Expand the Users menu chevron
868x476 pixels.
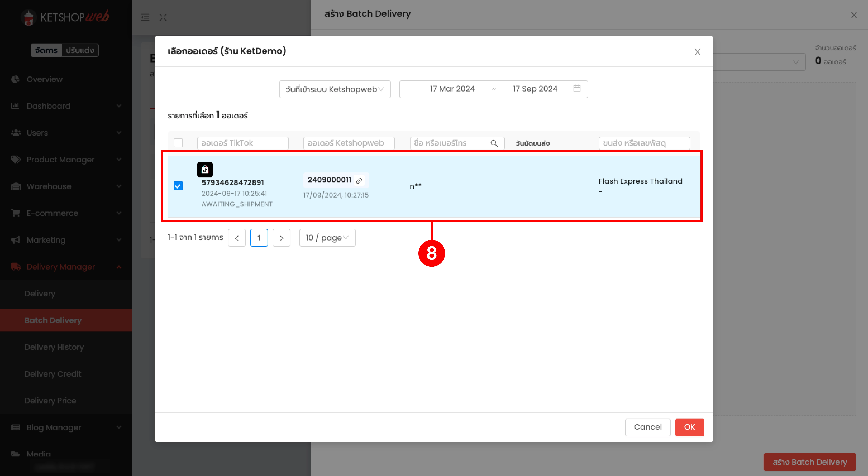119,133
